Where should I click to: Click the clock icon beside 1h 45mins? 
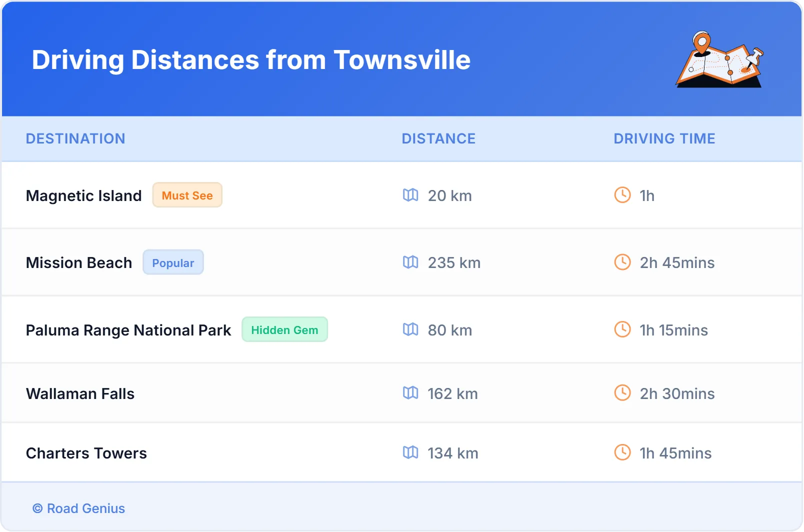click(622, 452)
